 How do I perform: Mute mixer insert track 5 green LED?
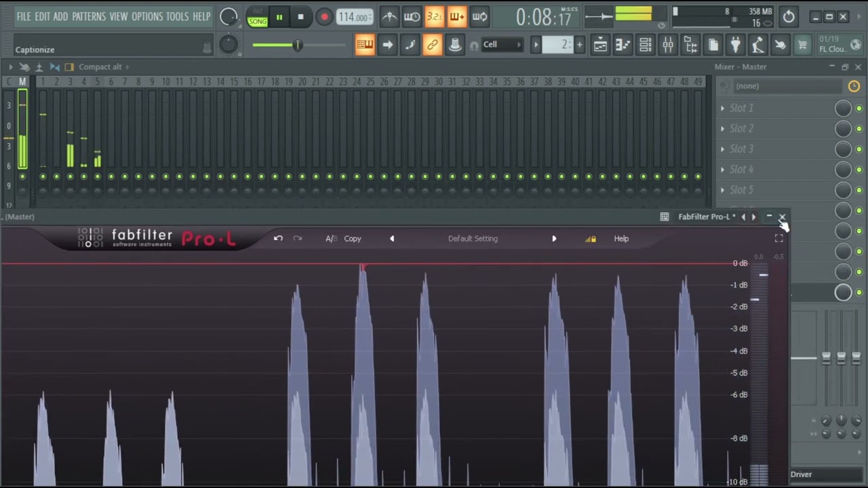(x=97, y=176)
